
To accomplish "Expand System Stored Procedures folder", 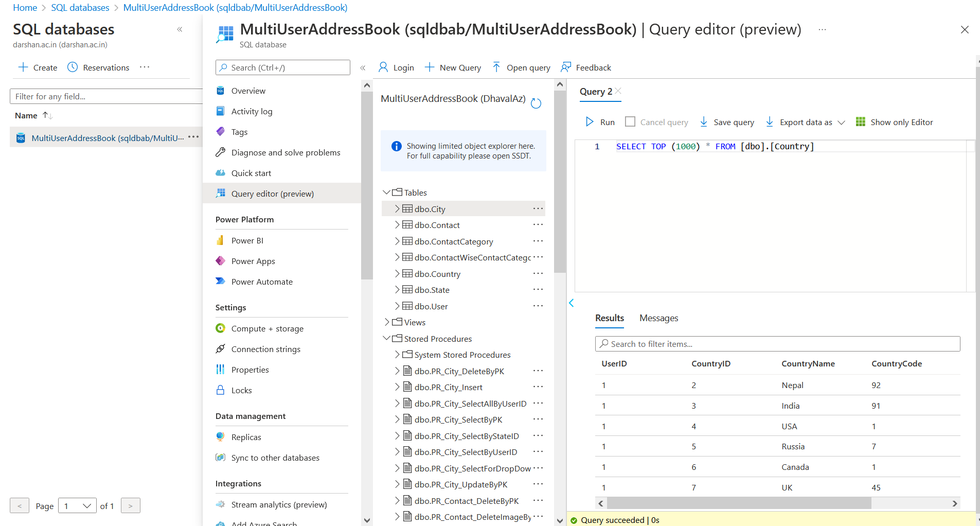I will 397,355.
